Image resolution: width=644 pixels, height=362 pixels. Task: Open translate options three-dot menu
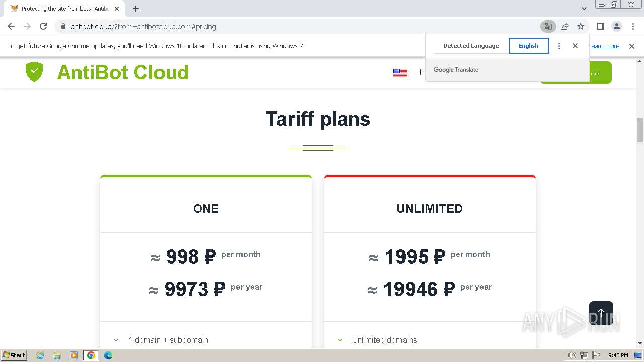click(x=559, y=46)
